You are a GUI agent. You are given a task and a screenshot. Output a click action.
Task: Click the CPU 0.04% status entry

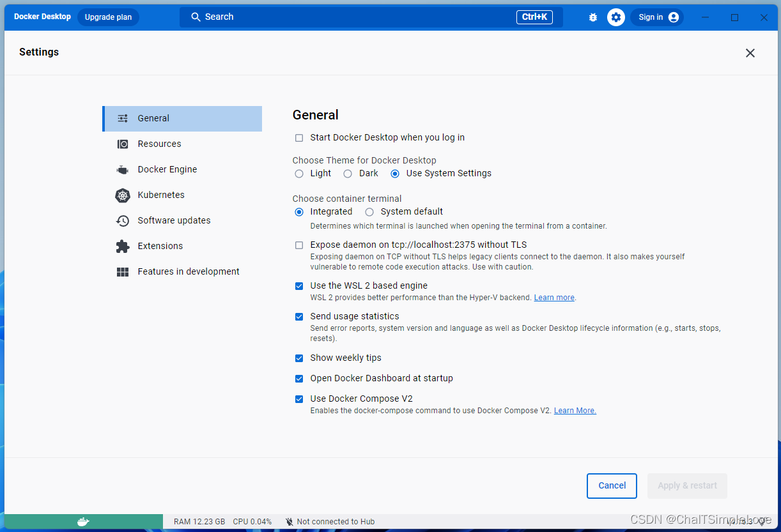[x=252, y=522]
